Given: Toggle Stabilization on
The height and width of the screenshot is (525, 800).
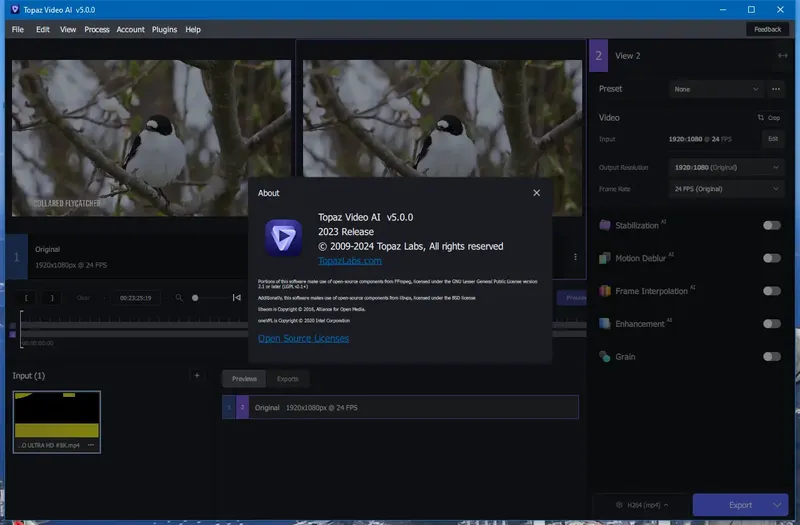Looking at the screenshot, I should coord(771,225).
